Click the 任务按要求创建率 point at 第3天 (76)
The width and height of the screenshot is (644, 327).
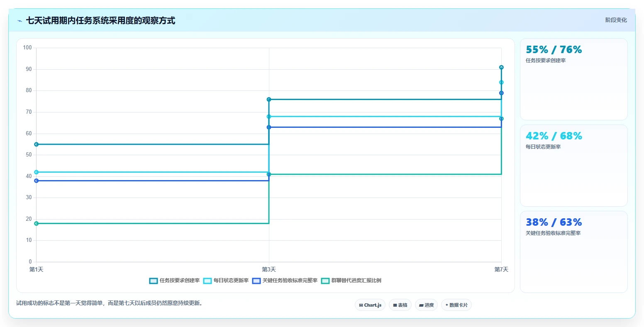coord(269,100)
